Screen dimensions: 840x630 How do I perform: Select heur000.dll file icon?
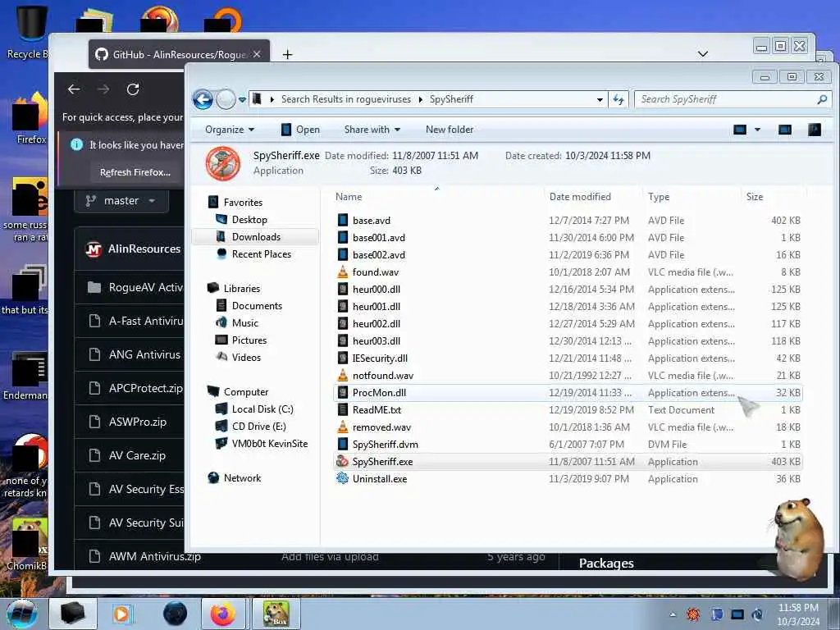pos(343,290)
